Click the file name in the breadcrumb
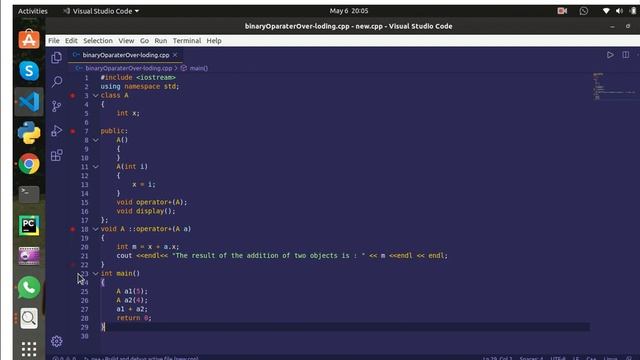 coord(129,68)
